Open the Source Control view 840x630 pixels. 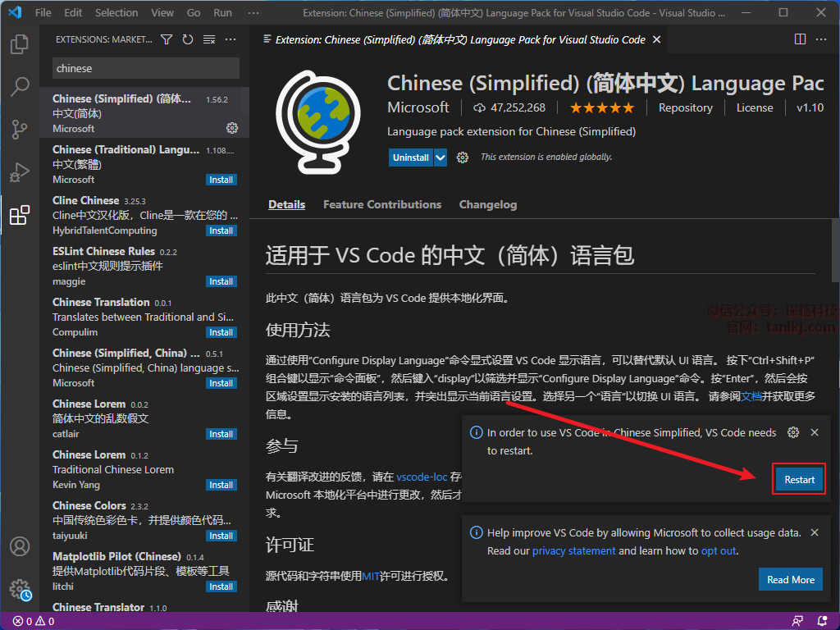click(20, 130)
